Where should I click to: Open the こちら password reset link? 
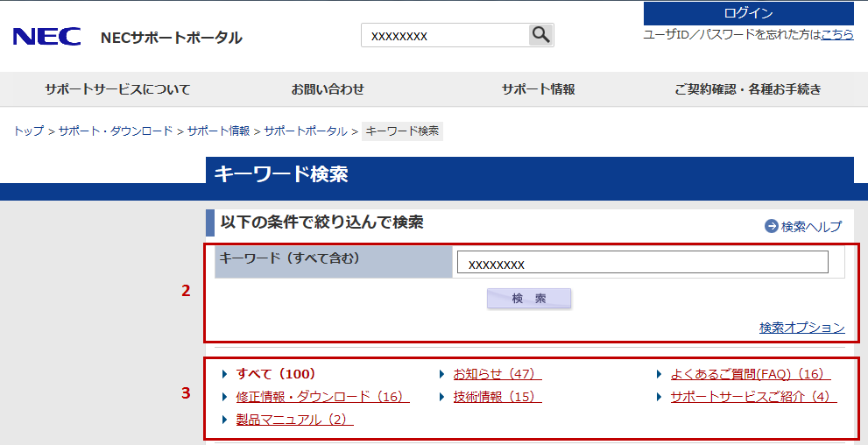(x=837, y=34)
